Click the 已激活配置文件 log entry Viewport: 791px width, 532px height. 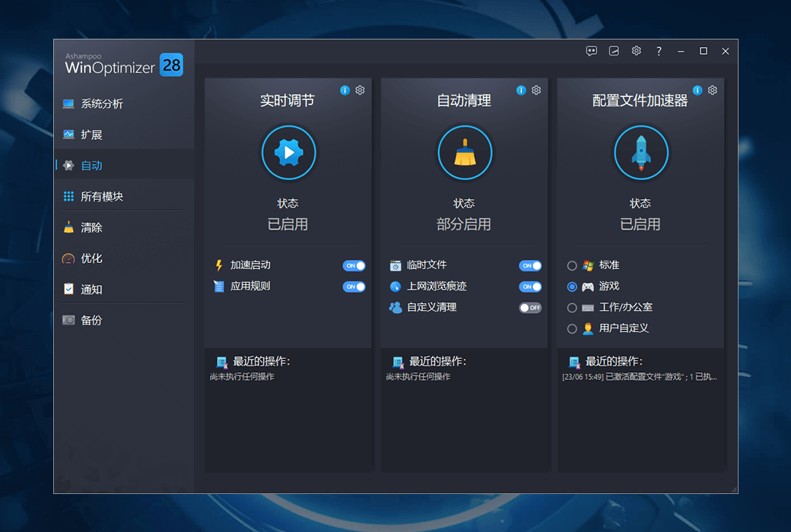coord(640,377)
